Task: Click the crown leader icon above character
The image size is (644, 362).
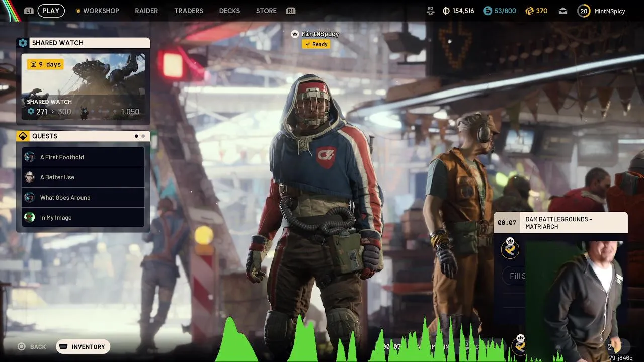Action: tap(295, 34)
